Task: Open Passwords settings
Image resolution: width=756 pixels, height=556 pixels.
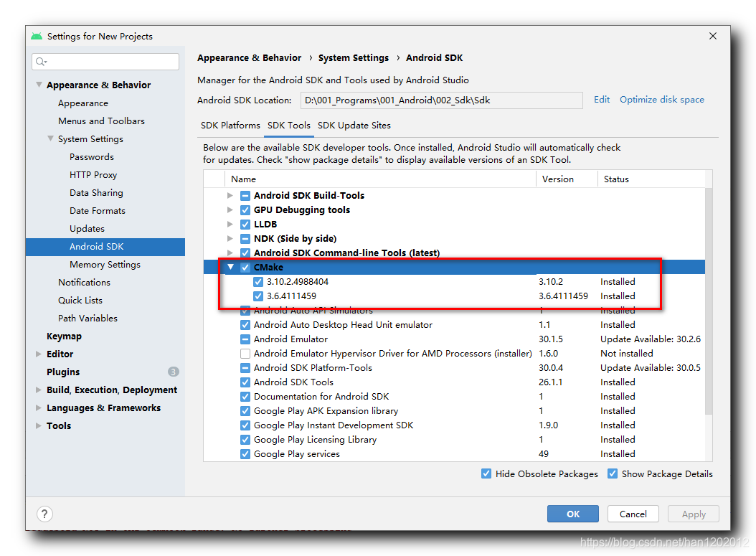Action: (x=92, y=156)
